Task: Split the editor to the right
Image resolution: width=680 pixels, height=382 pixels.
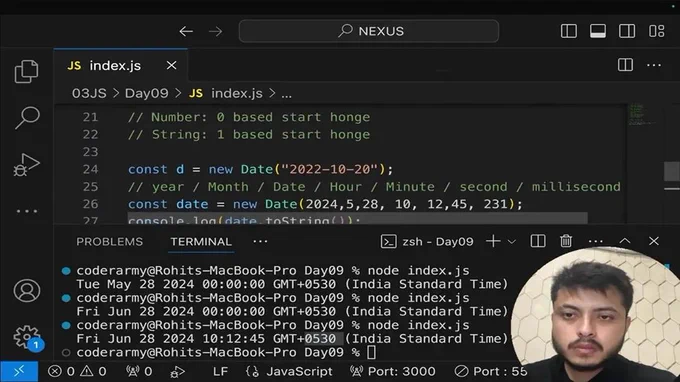Action: [625, 65]
